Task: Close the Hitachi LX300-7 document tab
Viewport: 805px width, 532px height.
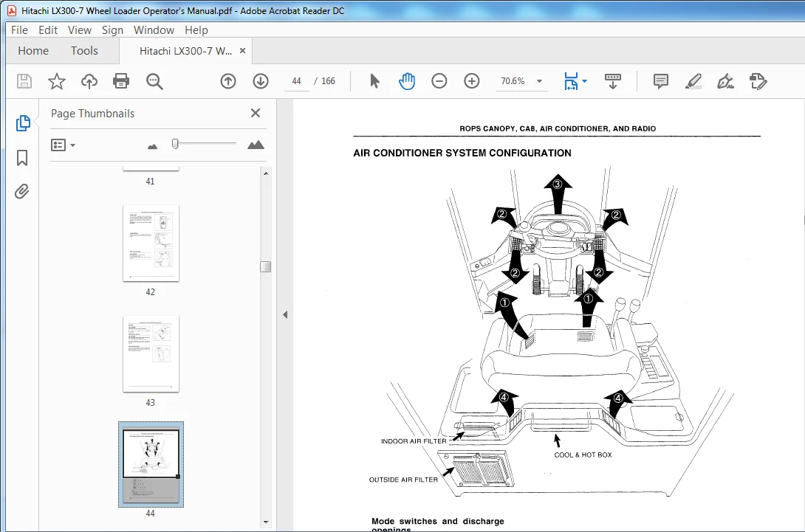Action: click(x=243, y=51)
